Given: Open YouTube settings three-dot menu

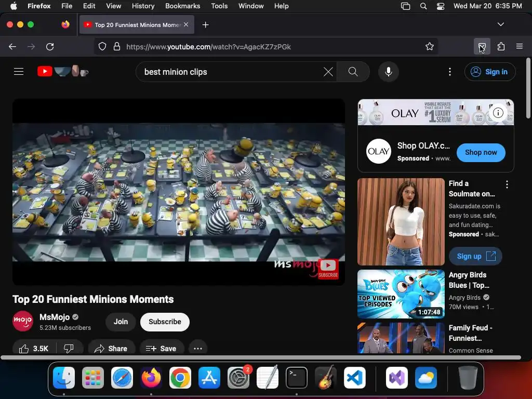Looking at the screenshot, I should coord(449,72).
